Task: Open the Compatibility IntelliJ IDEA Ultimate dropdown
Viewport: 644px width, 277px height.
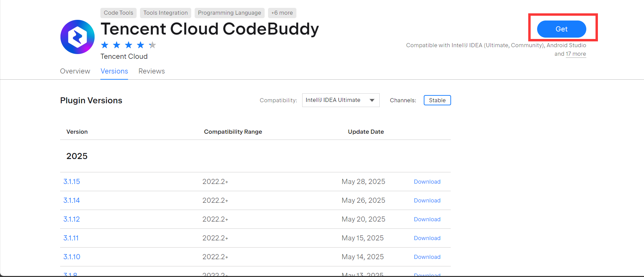Action: 340,100
